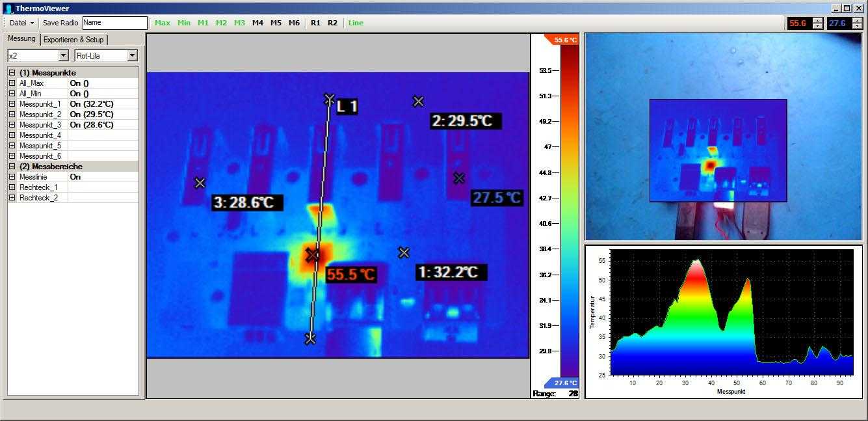Click the M1 measurement point button
Screen dimensions: 868x421
[x=203, y=23]
